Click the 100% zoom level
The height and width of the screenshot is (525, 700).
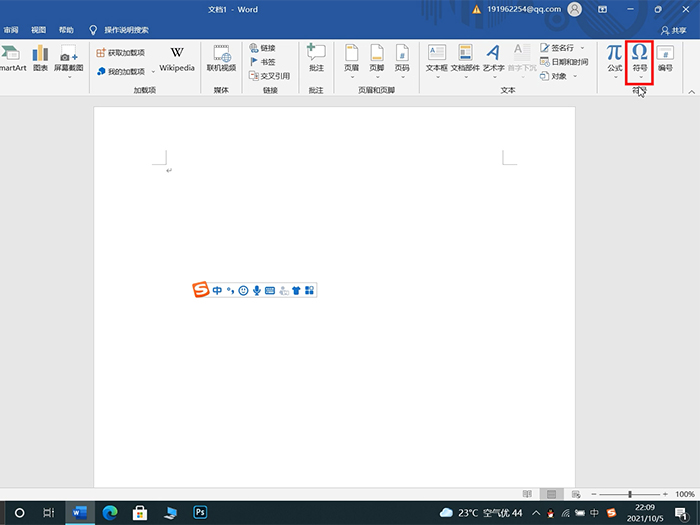coord(685,494)
